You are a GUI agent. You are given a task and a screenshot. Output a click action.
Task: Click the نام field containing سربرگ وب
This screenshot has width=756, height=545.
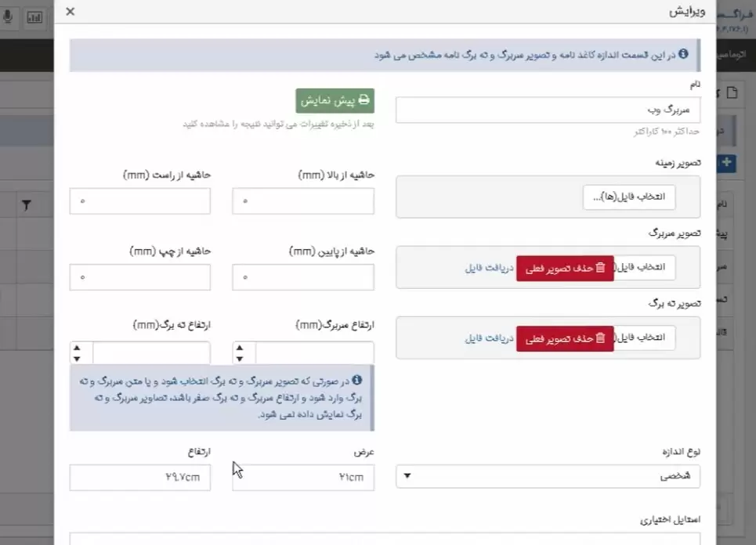tap(548, 110)
